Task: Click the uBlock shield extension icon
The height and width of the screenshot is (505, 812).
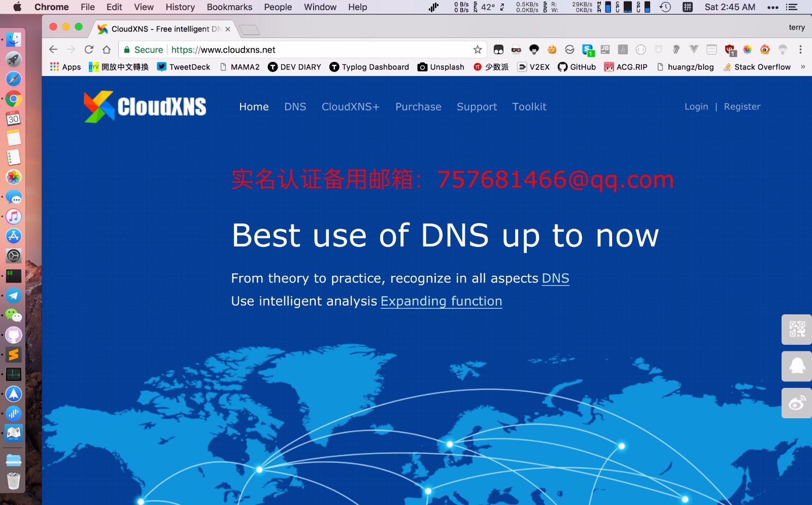Action: pyautogui.click(x=730, y=50)
